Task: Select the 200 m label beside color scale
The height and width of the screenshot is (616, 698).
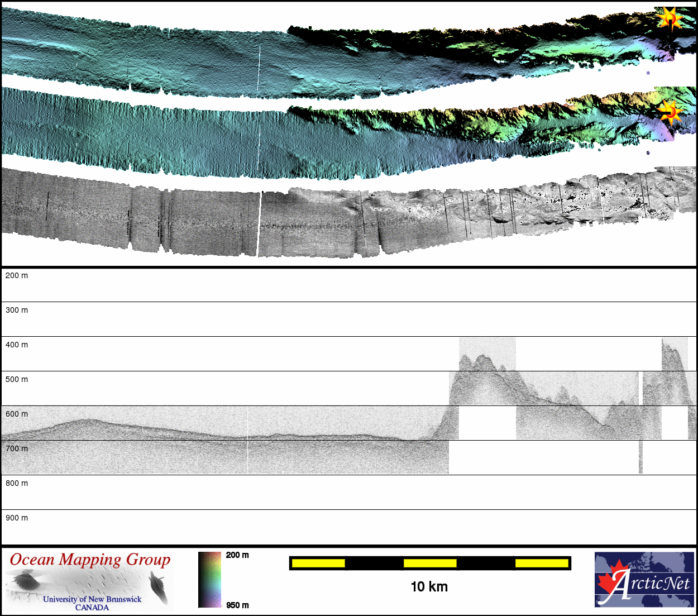Action: point(237,555)
